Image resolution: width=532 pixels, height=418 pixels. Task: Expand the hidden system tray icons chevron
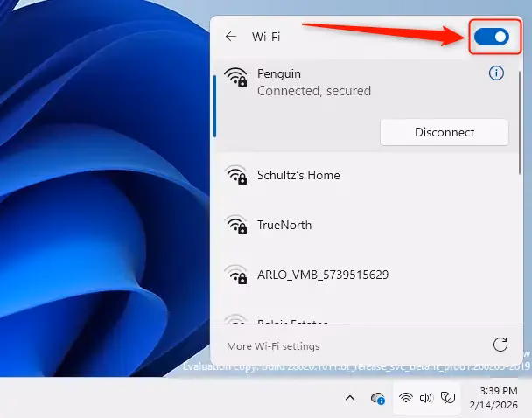pyautogui.click(x=350, y=398)
